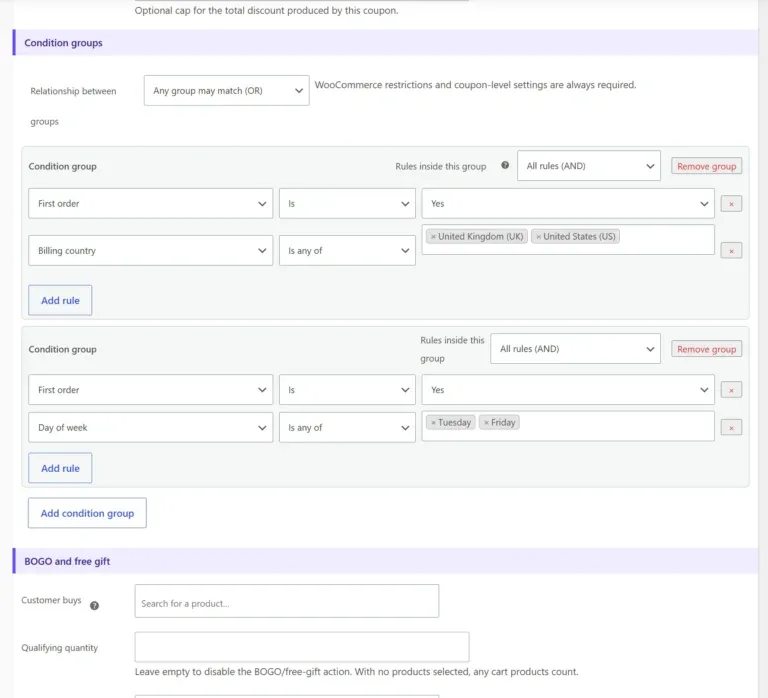Click the Condition groups section heading
The height and width of the screenshot is (698, 768).
click(64, 43)
